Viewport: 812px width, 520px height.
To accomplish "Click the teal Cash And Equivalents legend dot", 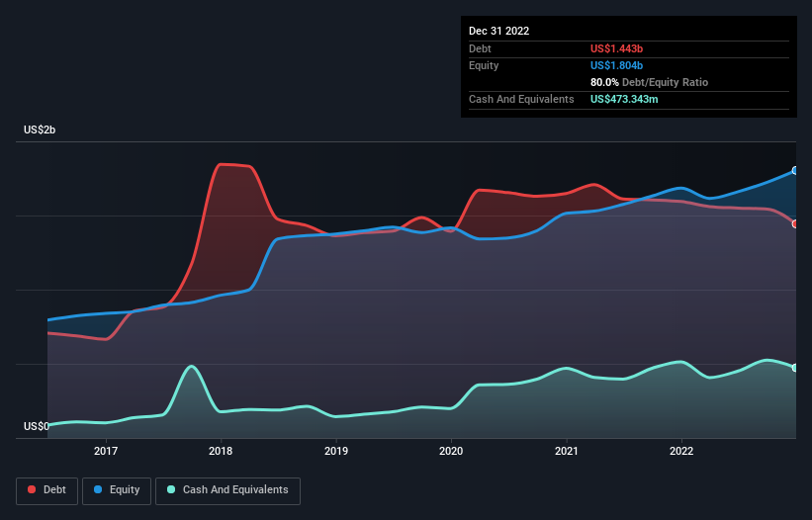I will click(x=172, y=489).
